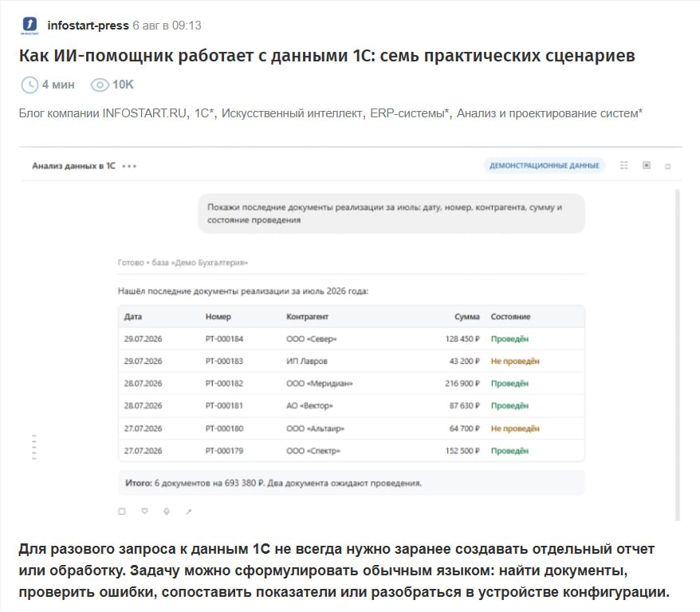Click the amount 43 200 ₽
Image resolution: width=700 pixels, height=612 pixels.
click(x=465, y=361)
